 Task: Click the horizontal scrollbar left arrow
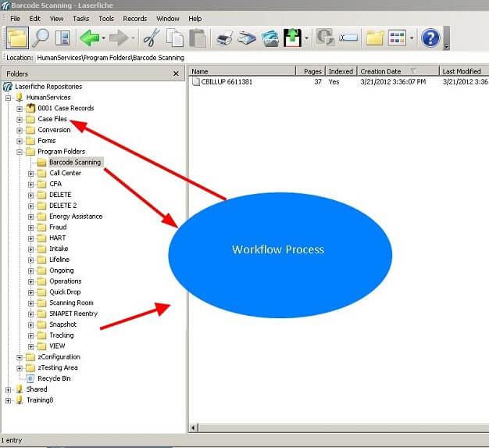(194, 428)
